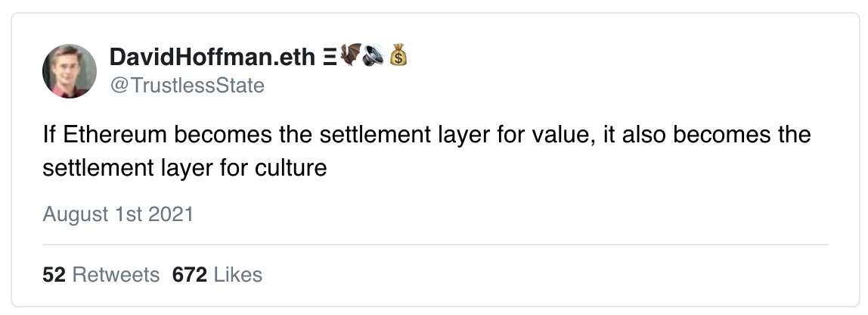868x315 pixels.
Task: Open the Likes label
Action: 238,274
